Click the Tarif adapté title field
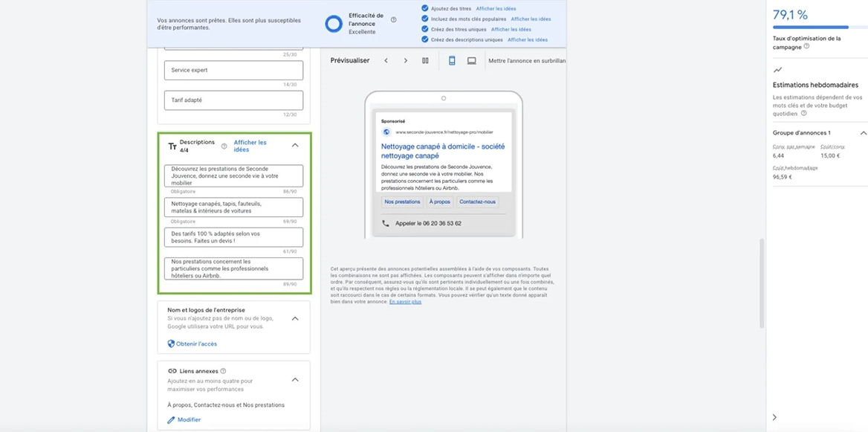The width and height of the screenshot is (868, 432). [x=233, y=100]
